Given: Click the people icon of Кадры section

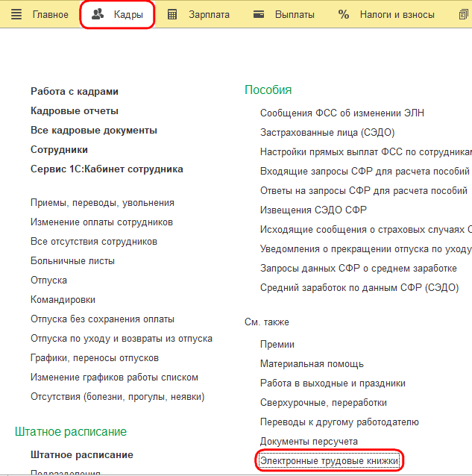Looking at the screenshot, I should pyautogui.click(x=98, y=14).
